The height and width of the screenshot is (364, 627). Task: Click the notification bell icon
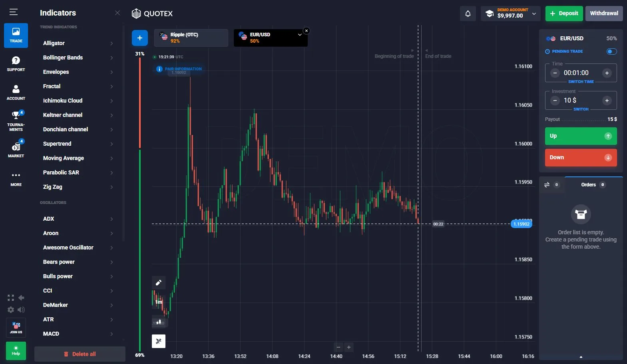[468, 14]
